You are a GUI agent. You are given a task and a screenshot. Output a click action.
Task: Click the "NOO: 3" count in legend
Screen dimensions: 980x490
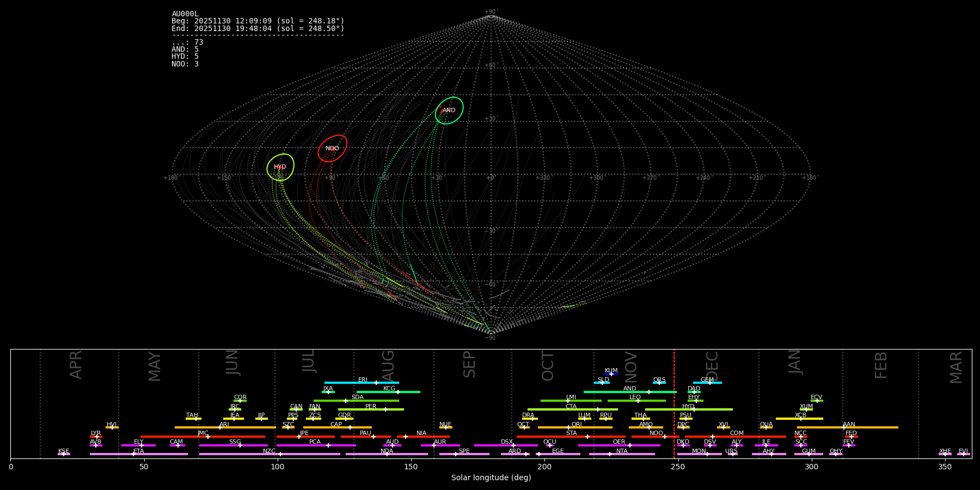click(x=185, y=64)
